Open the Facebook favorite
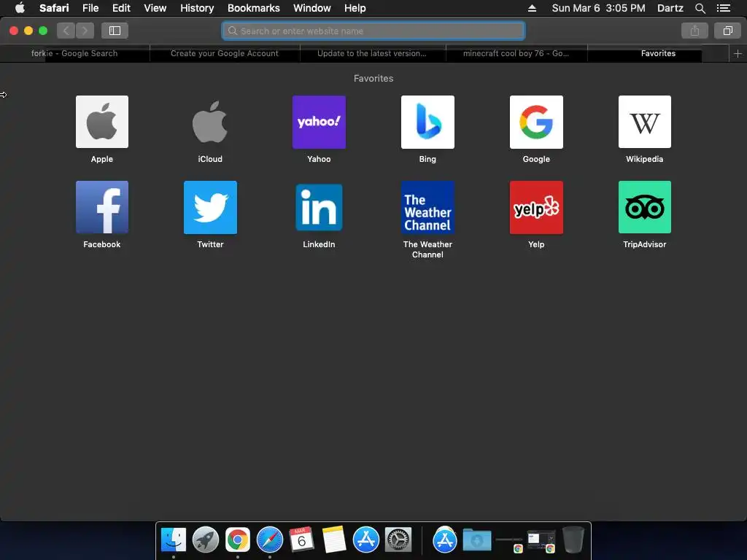This screenshot has width=747, height=560. click(x=102, y=207)
